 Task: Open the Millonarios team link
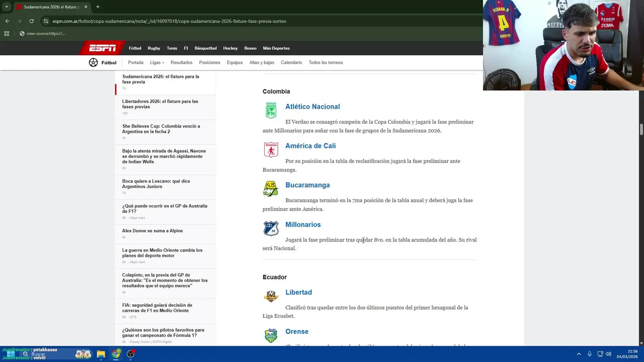pos(303,225)
